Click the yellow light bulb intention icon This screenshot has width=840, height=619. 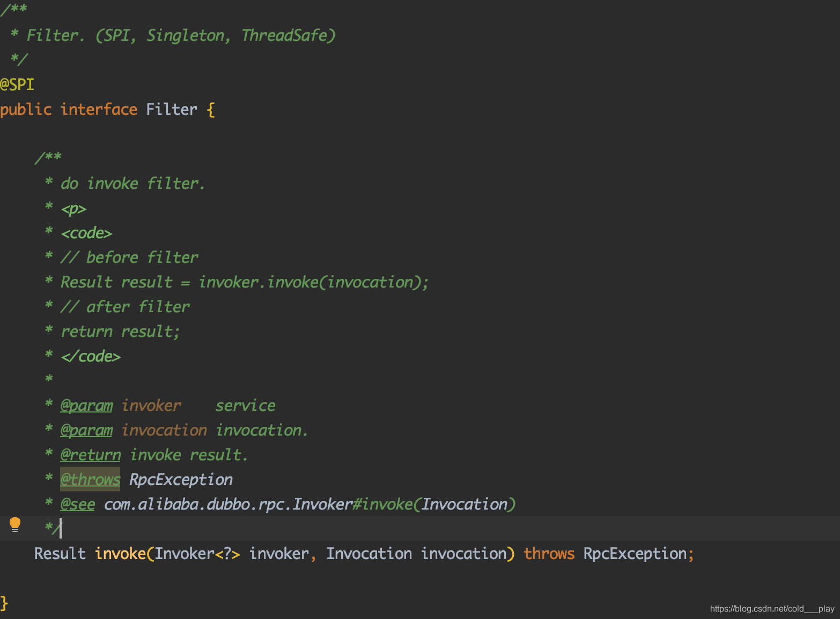[15, 525]
